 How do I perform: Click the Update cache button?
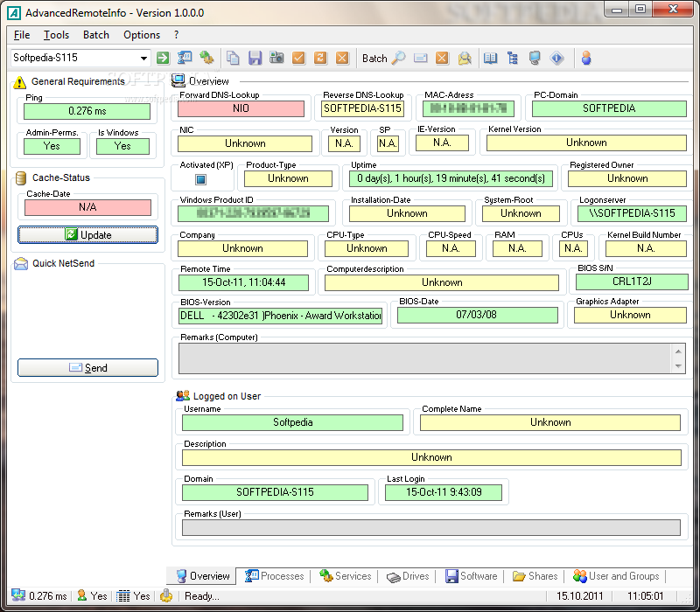point(88,234)
